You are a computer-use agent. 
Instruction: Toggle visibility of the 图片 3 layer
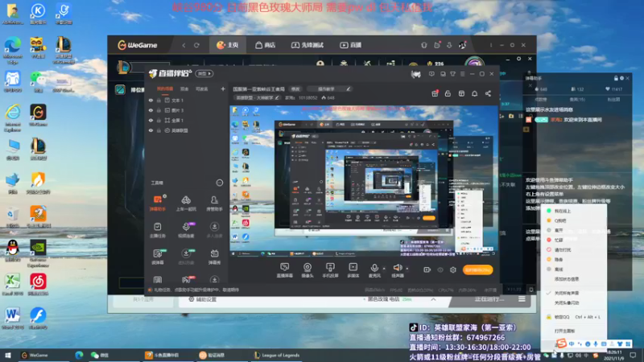coord(151,110)
